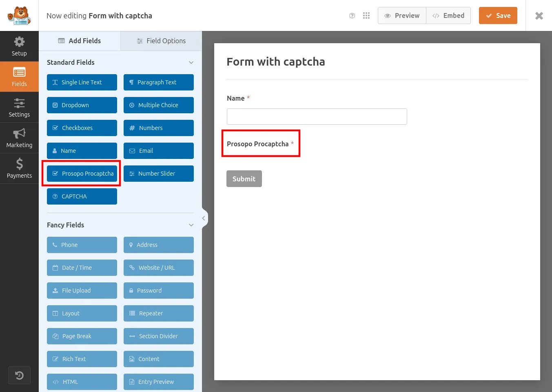
Task: Collapse the Standard Fields section
Action: coord(191,62)
